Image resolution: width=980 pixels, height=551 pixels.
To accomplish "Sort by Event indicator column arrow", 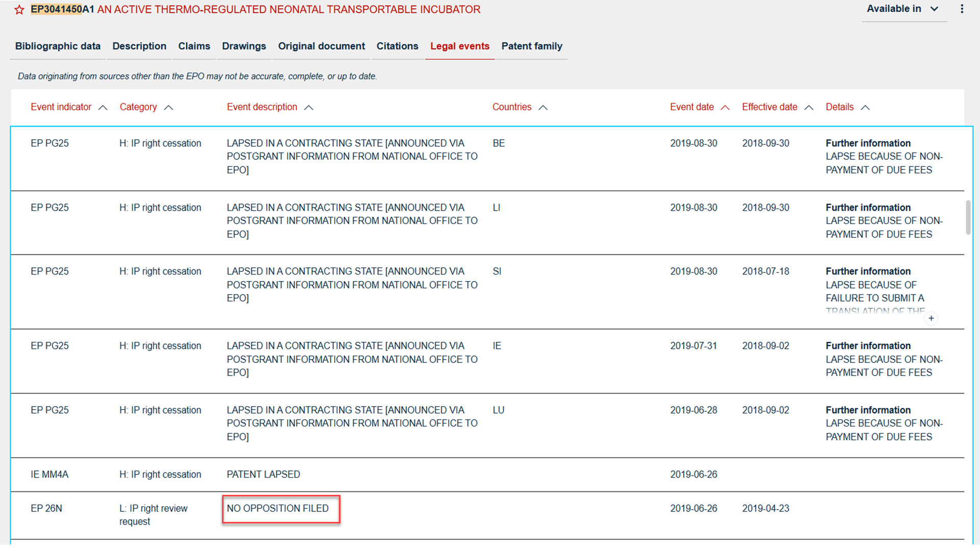I will (103, 108).
